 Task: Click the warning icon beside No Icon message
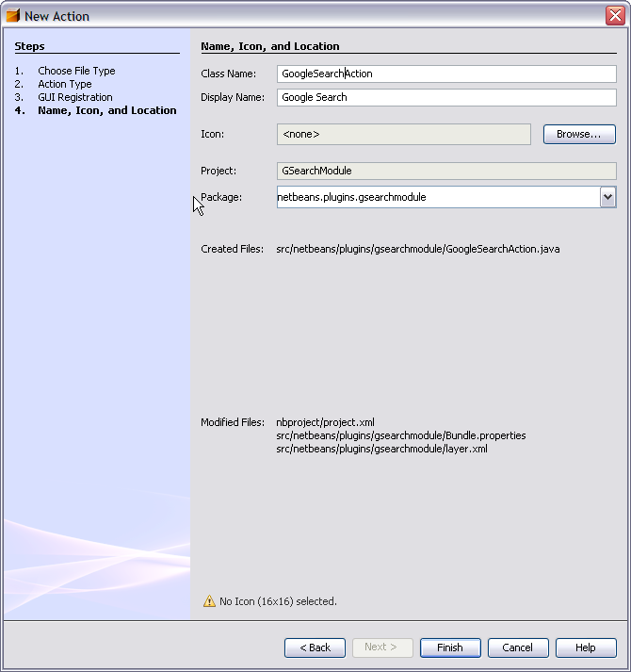(209, 601)
